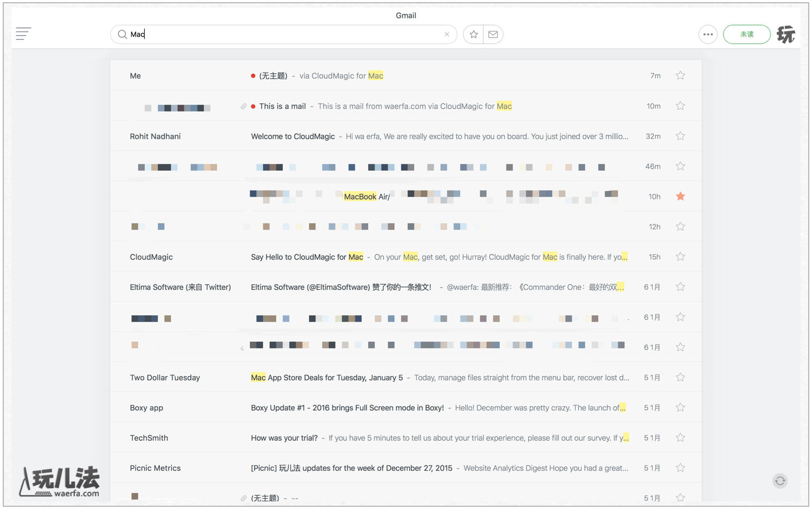812x509 pixels.
Task: Star the Picnic Metrics email
Action: pyautogui.click(x=680, y=468)
